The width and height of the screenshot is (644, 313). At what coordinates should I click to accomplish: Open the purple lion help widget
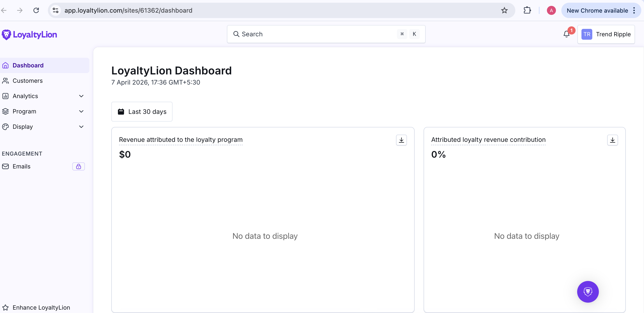pyautogui.click(x=588, y=292)
